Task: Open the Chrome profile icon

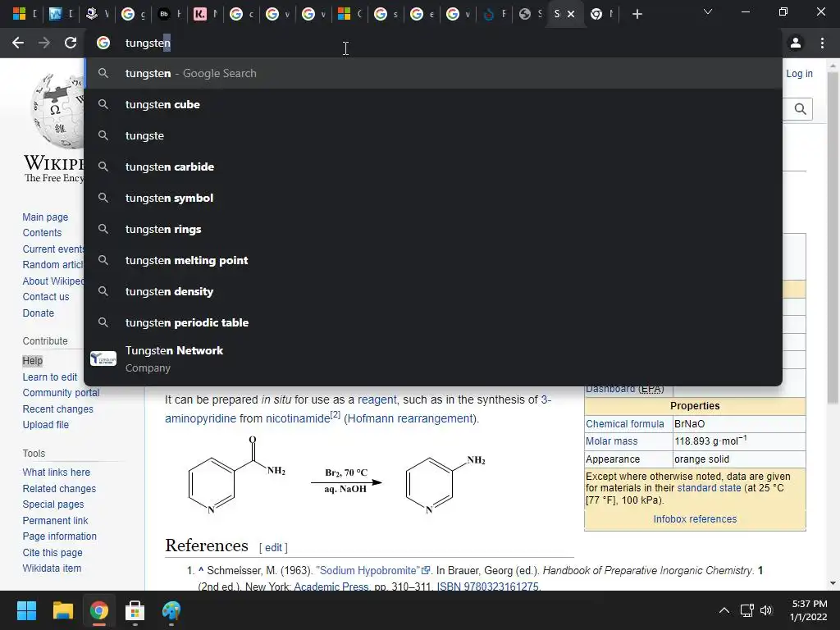Action: tap(796, 43)
